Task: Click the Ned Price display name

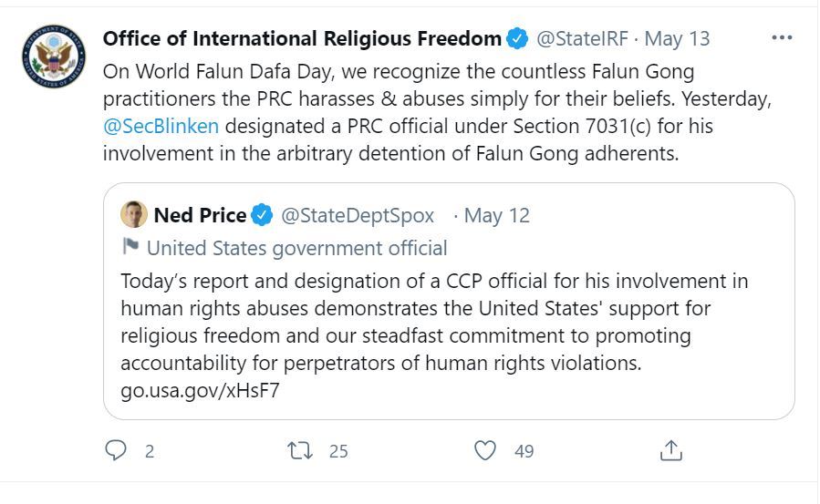Action: tap(200, 216)
